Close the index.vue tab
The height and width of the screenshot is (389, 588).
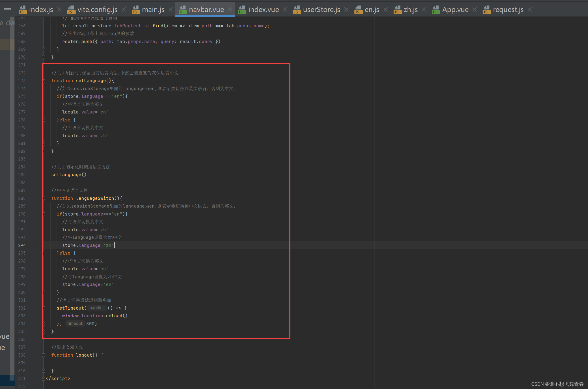point(285,9)
